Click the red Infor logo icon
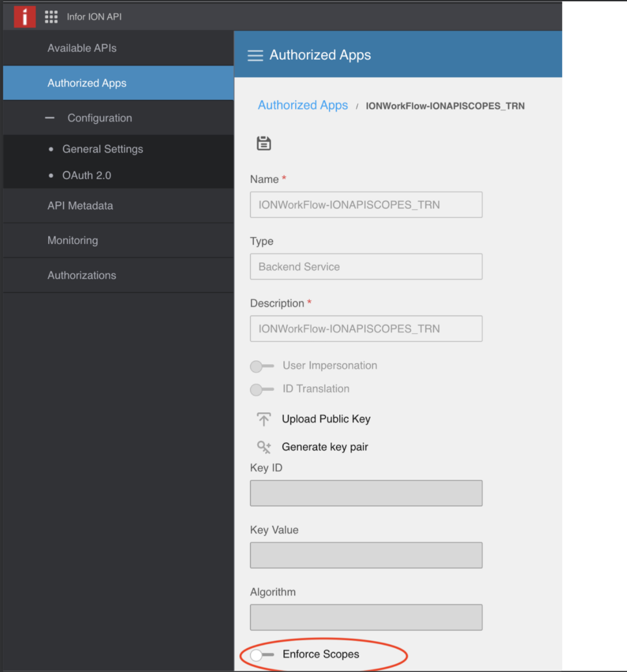Screen dimensions: 627x672 (25, 16)
